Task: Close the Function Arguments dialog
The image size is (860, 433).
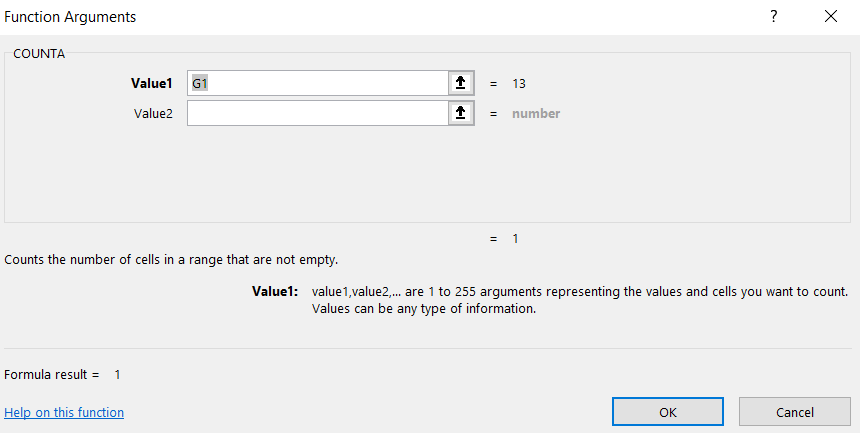Action: point(831,16)
